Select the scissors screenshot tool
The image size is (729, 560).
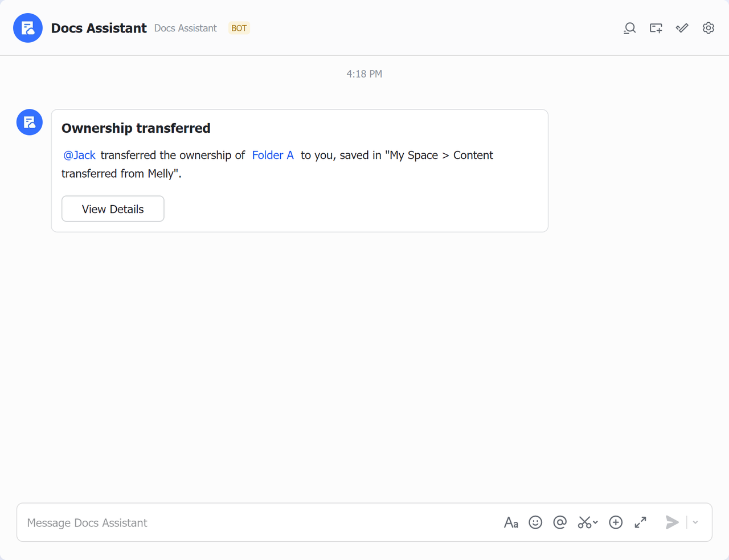click(x=584, y=522)
